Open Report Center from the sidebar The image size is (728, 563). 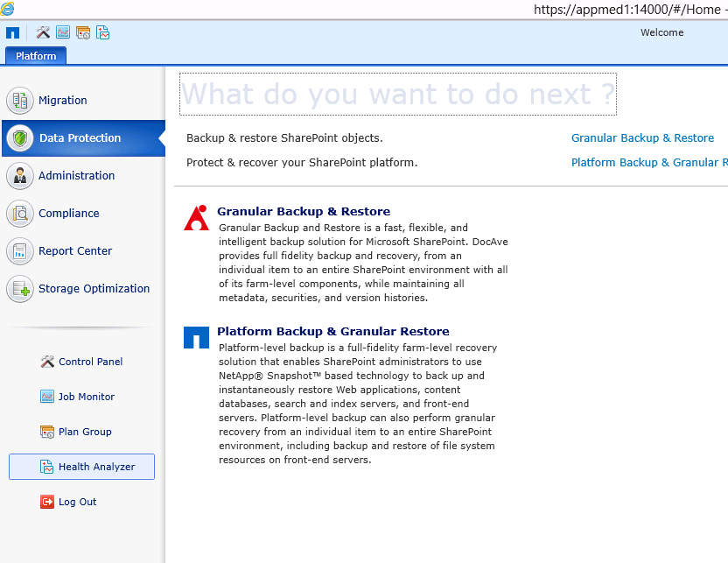coord(74,251)
